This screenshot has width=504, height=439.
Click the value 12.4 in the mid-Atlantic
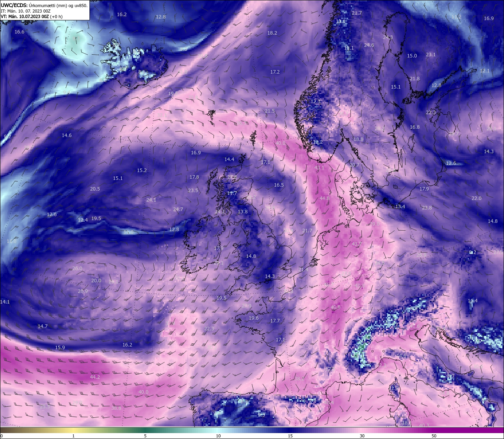(83, 220)
